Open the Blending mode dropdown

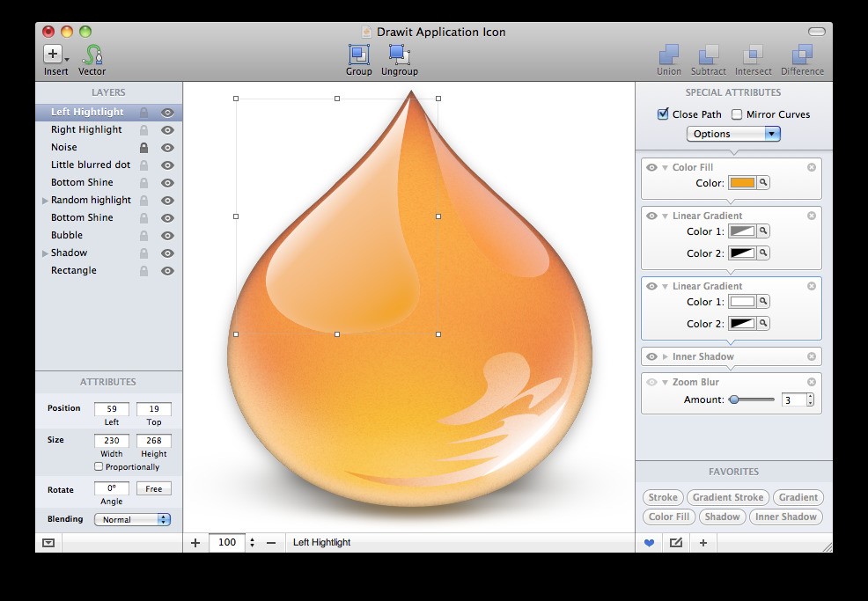click(x=132, y=520)
